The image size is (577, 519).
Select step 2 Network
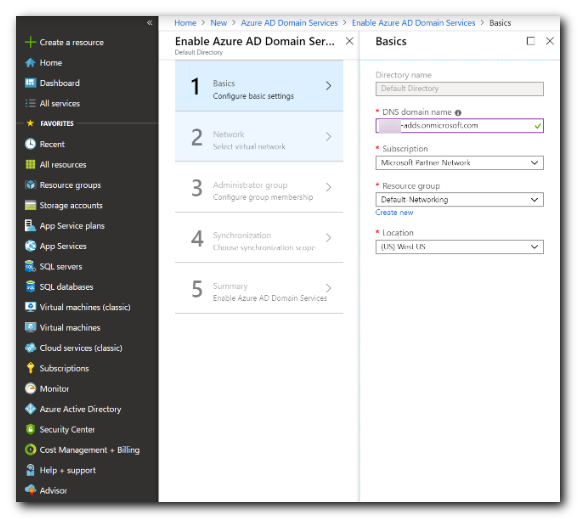259,137
